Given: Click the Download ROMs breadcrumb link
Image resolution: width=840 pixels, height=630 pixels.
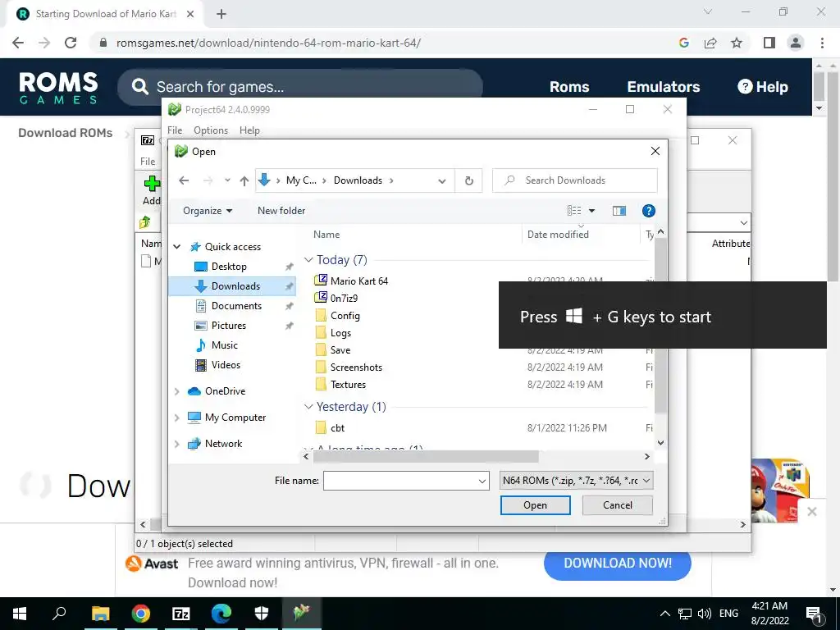Looking at the screenshot, I should coord(66,133).
